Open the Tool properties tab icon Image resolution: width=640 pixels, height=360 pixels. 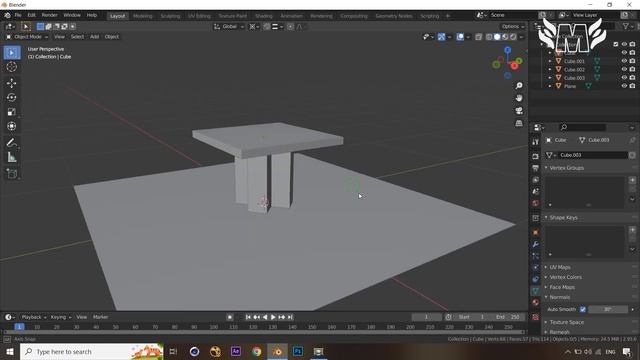536,142
